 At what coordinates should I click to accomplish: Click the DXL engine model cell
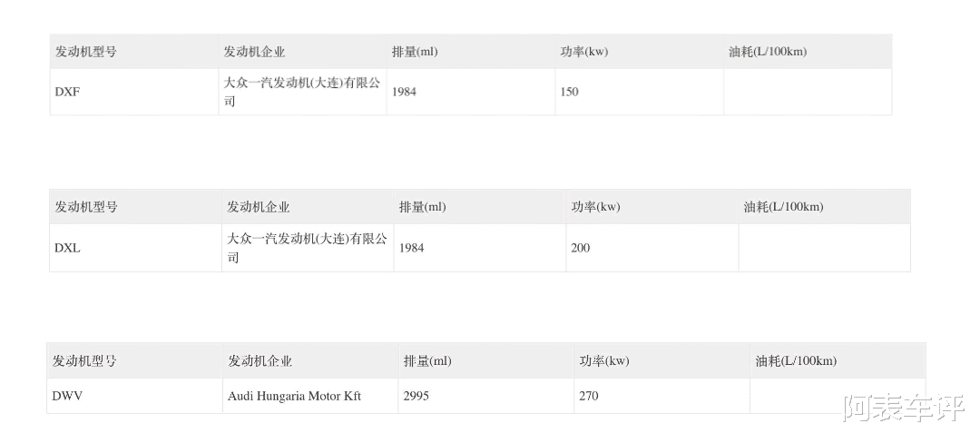[x=68, y=248]
